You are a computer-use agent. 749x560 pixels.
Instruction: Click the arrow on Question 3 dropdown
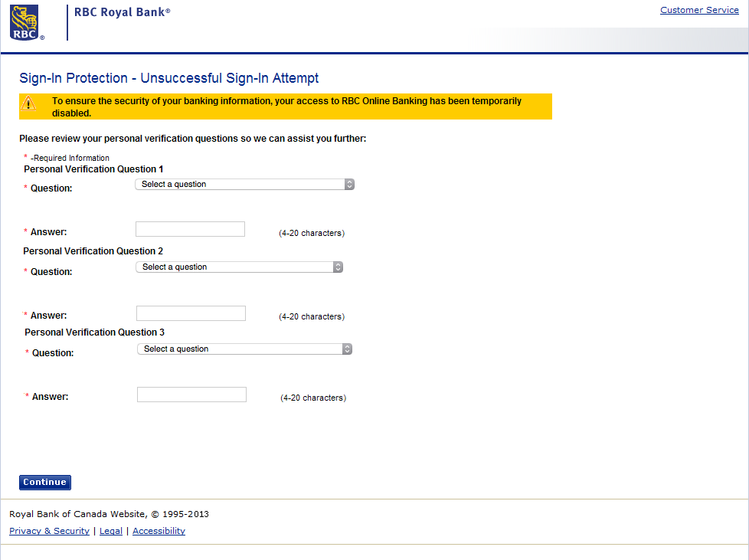348,349
